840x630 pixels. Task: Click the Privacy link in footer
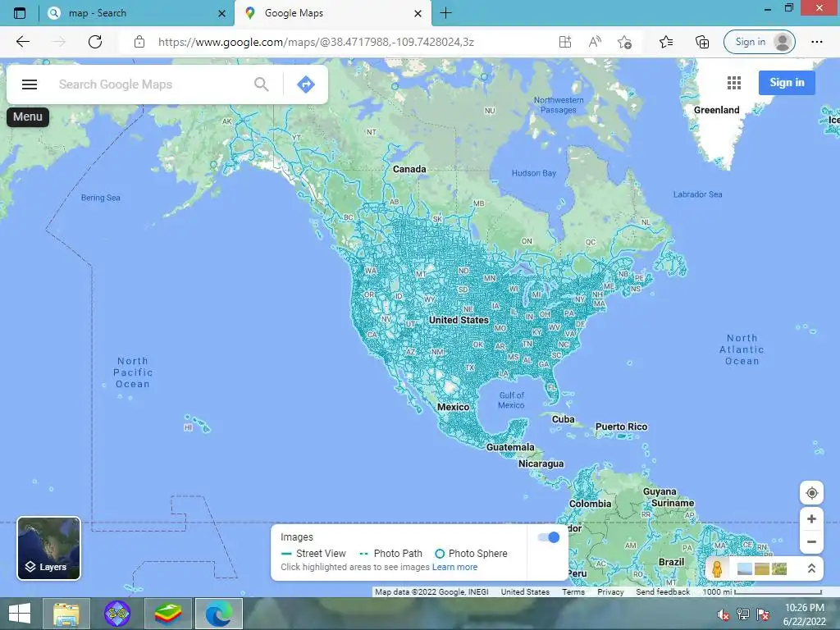pyautogui.click(x=610, y=592)
